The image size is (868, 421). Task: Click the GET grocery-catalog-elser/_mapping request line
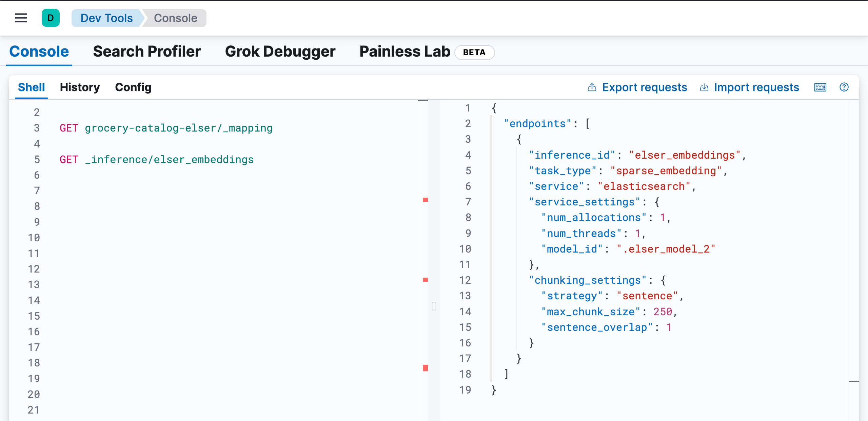tap(166, 128)
